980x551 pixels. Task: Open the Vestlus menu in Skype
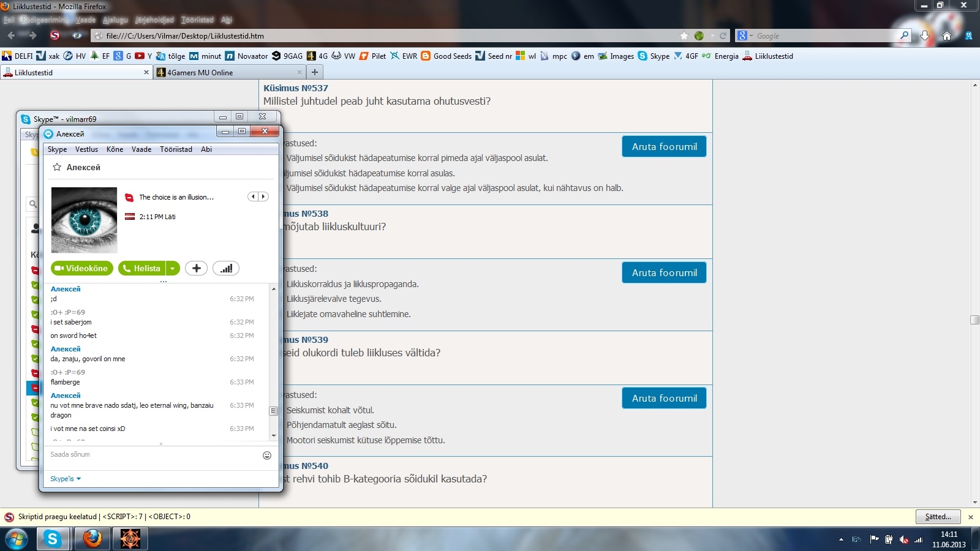tap(86, 149)
